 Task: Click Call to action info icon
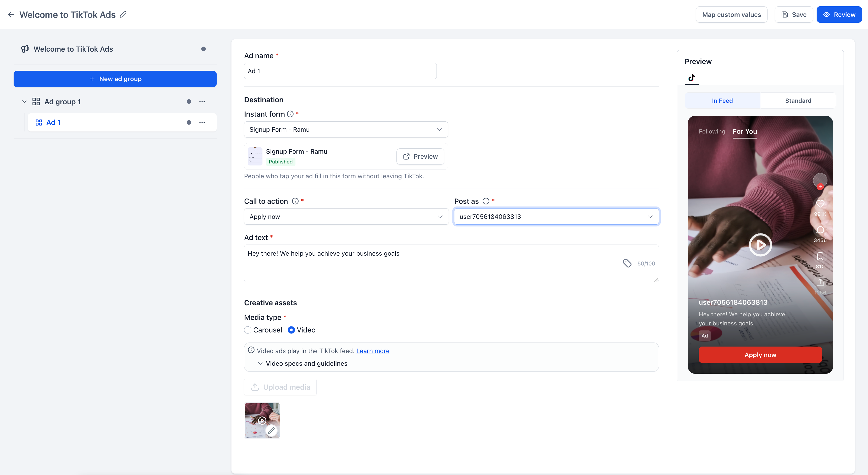[295, 201]
